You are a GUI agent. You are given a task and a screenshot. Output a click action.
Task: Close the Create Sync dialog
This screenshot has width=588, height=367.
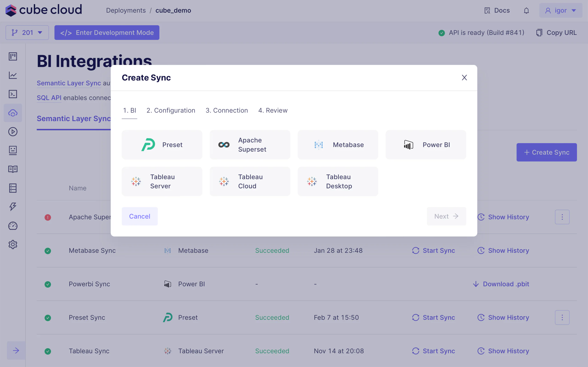[464, 78]
